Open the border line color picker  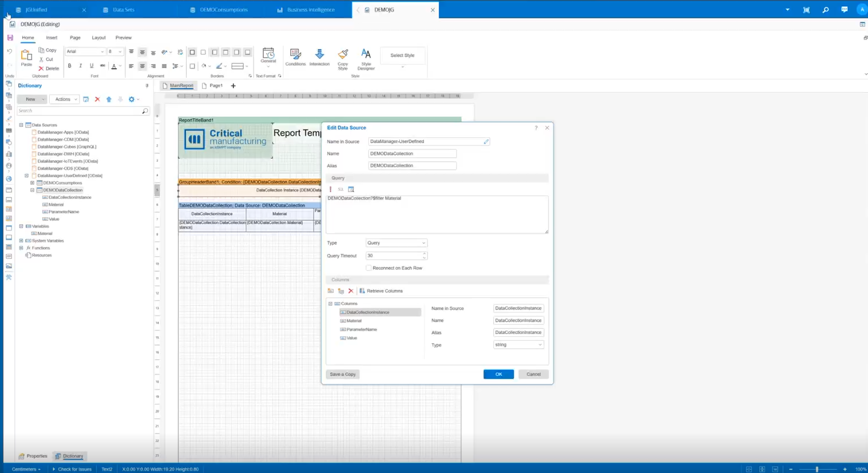[x=221, y=66]
